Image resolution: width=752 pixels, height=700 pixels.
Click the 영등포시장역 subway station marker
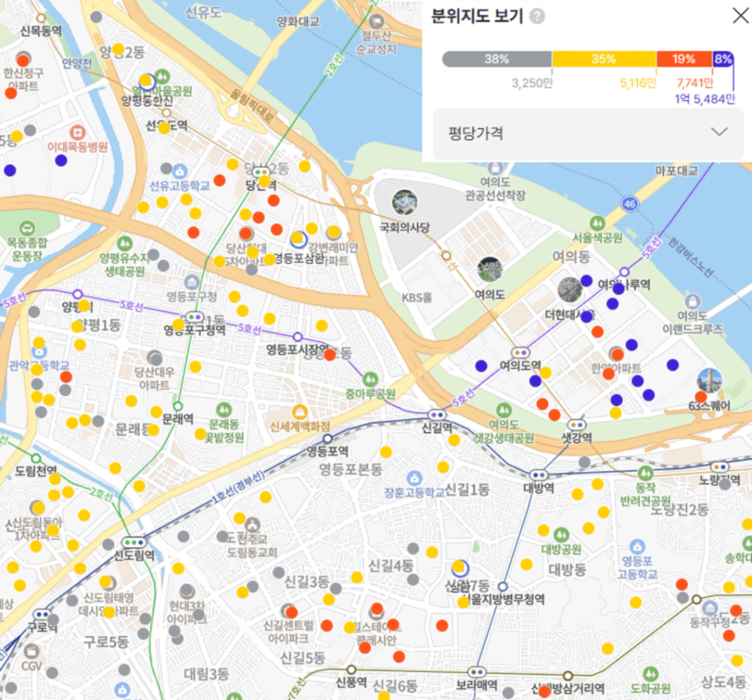pos(297,336)
